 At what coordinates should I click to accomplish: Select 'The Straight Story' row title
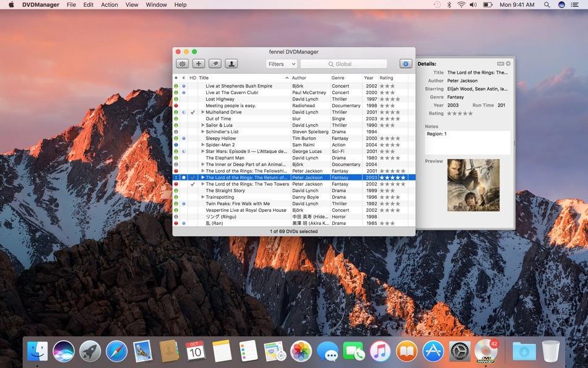point(225,191)
